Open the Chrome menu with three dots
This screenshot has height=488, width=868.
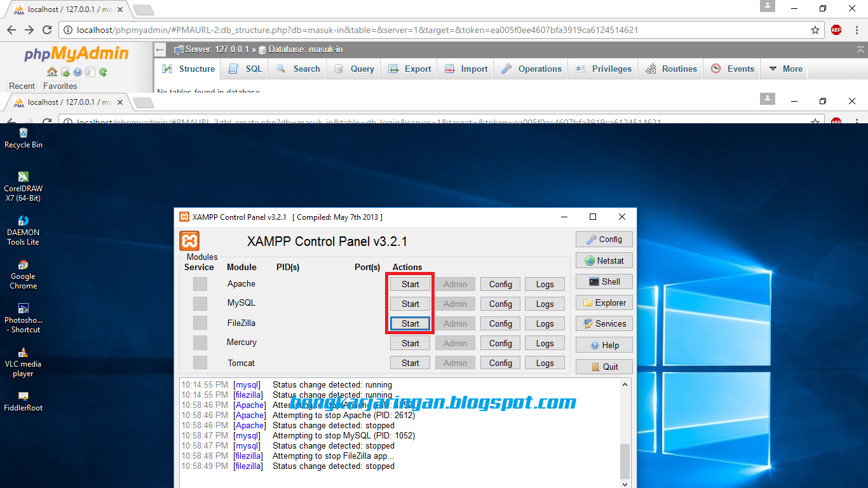[857, 30]
